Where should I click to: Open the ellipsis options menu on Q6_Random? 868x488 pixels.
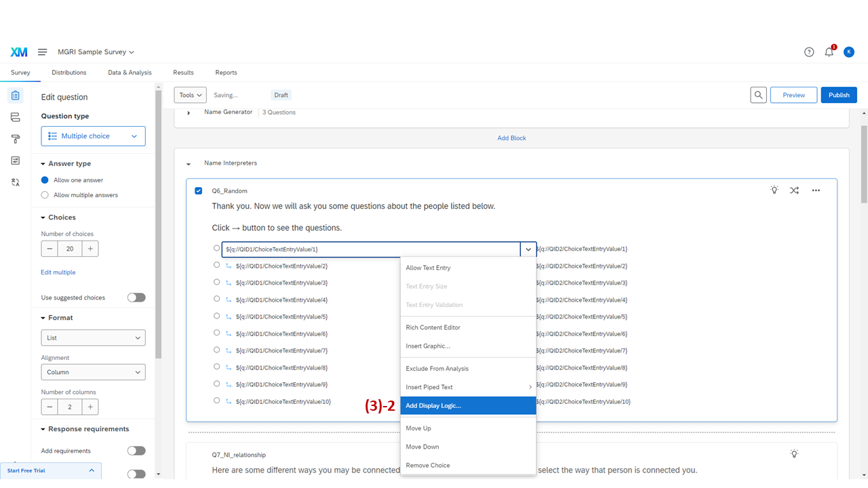coord(815,190)
